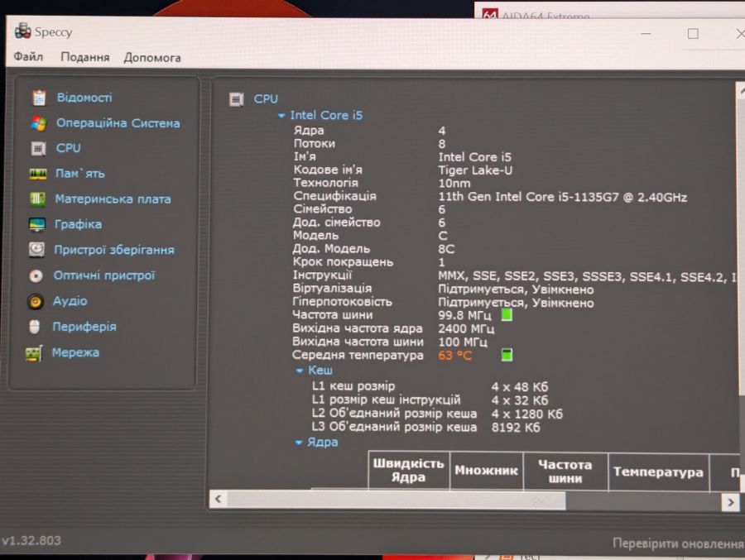The image size is (745, 560).
Task: Open the Периферія section link
Action: pyautogui.click(x=84, y=327)
